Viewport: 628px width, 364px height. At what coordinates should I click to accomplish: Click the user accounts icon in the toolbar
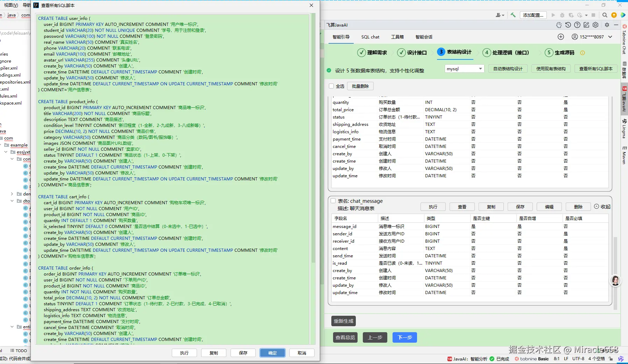click(x=500, y=15)
